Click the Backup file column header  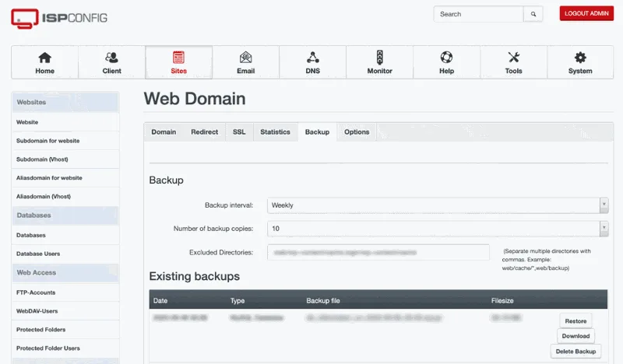[323, 301]
